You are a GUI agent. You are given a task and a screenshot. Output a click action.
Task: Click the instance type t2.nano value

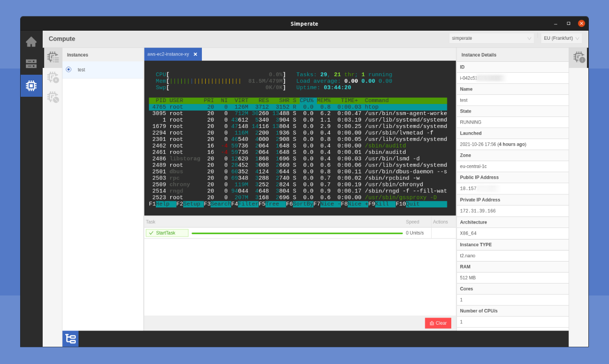pos(468,255)
